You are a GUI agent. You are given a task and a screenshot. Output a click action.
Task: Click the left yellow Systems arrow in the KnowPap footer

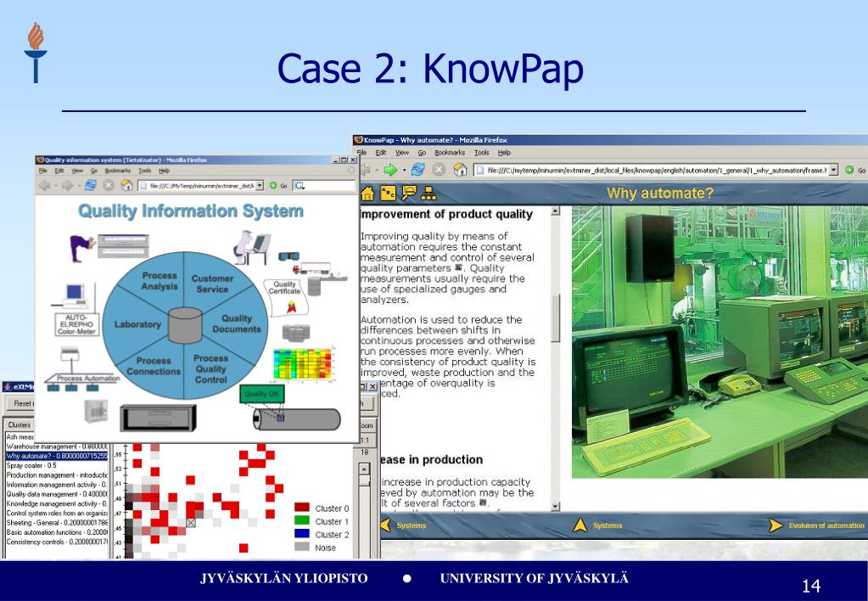tap(386, 525)
